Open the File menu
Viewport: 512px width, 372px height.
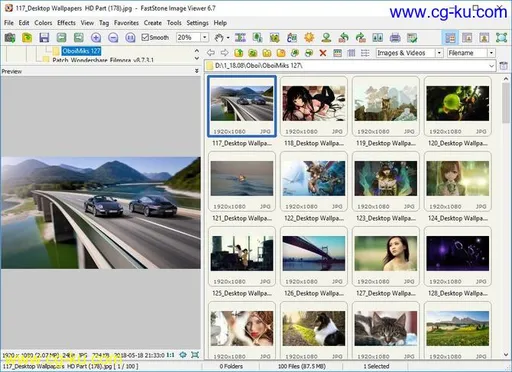(x=9, y=23)
